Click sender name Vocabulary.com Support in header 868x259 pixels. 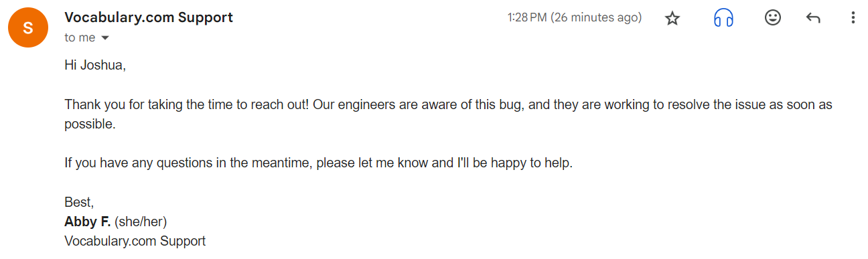(149, 18)
